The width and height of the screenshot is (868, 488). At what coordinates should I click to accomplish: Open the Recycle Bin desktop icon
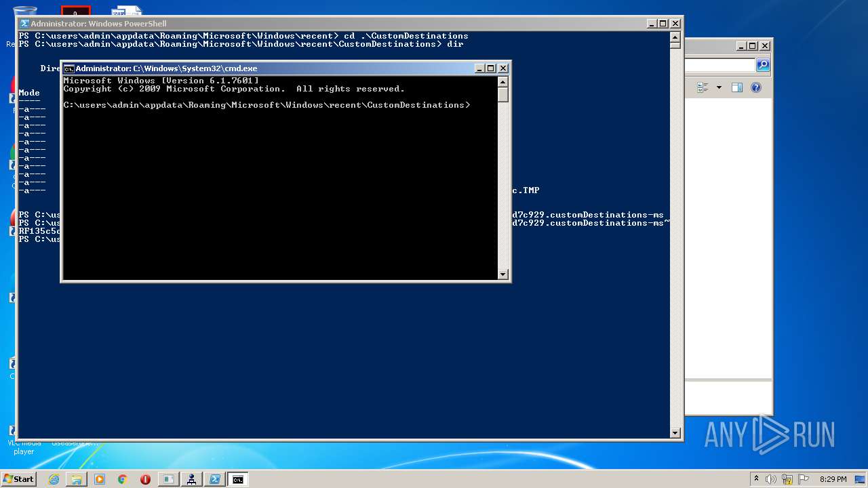(25, 12)
